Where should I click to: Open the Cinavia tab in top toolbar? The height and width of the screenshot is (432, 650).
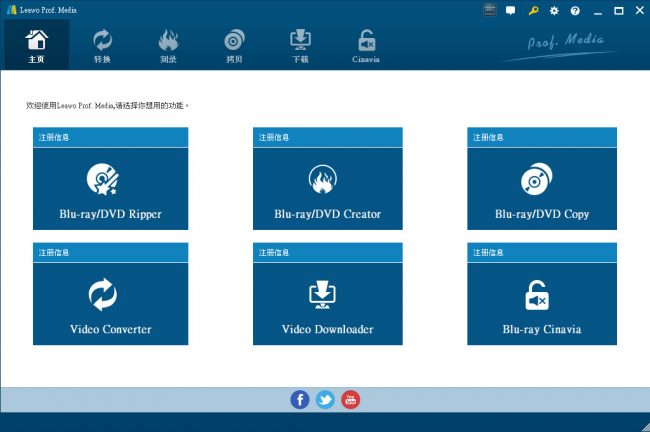(x=366, y=45)
